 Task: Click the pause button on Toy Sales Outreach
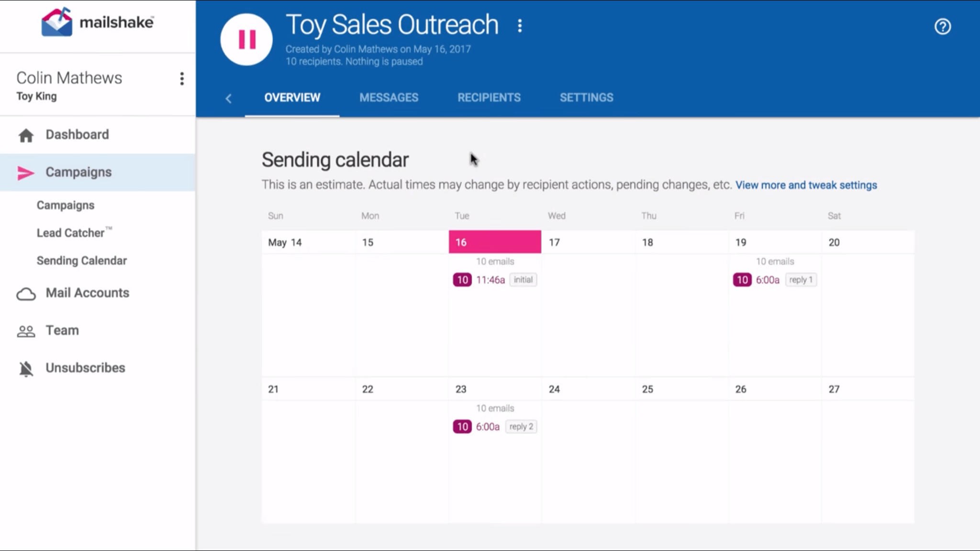(x=245, y=39)
